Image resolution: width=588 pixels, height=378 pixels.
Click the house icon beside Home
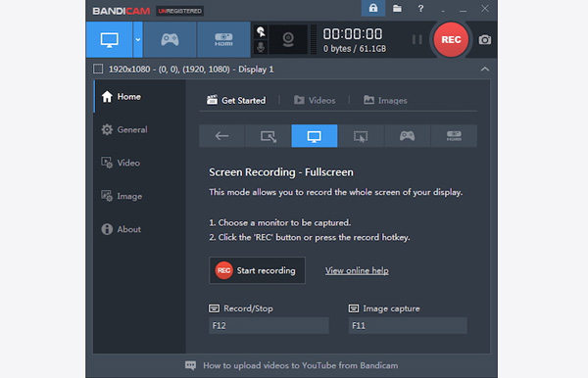tap(107, 96)
